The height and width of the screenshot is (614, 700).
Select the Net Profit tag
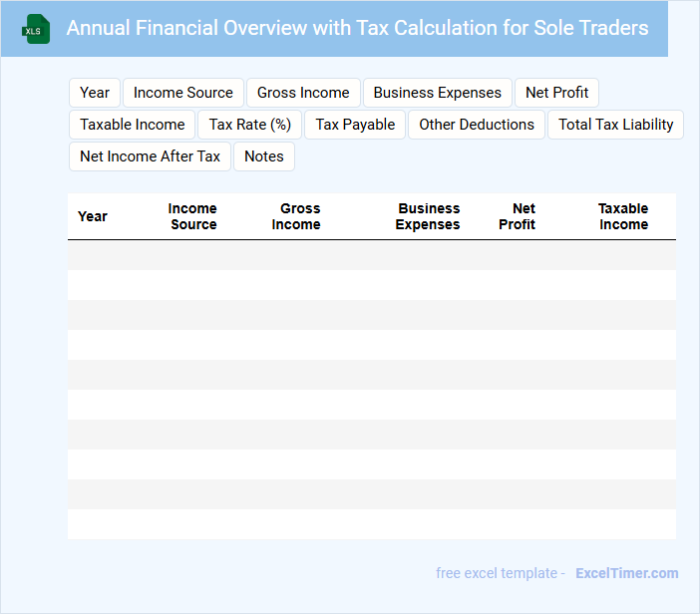click(556, 93)
